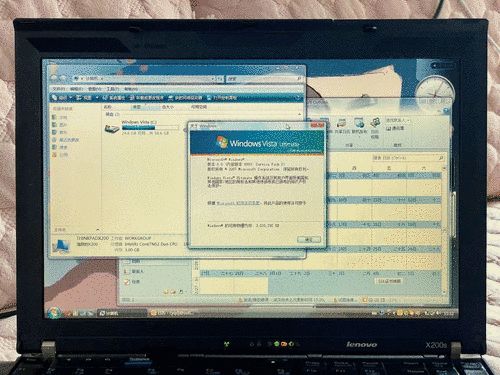Screen dimensions: 500x375
Task: Click OK in About Windows dialog
Action: [309, 239]
